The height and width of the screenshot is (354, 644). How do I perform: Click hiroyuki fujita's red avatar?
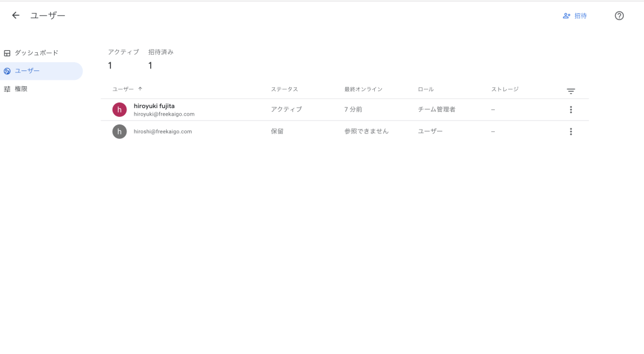pos(119,110)
